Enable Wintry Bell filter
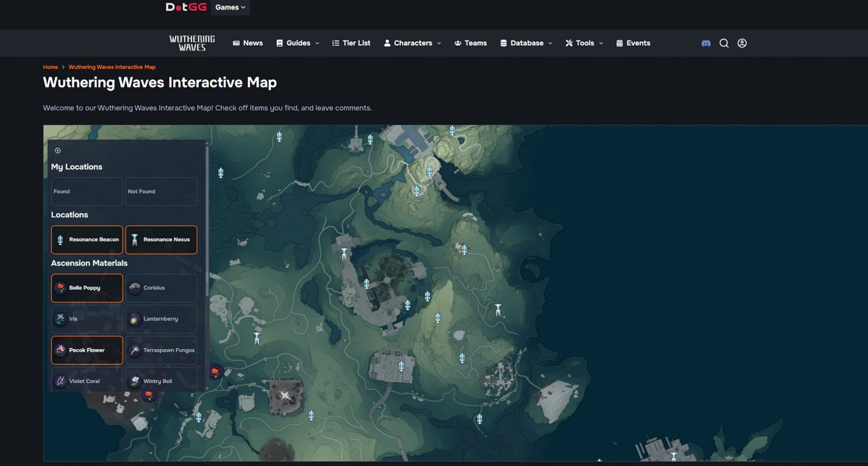 [161, 380]
